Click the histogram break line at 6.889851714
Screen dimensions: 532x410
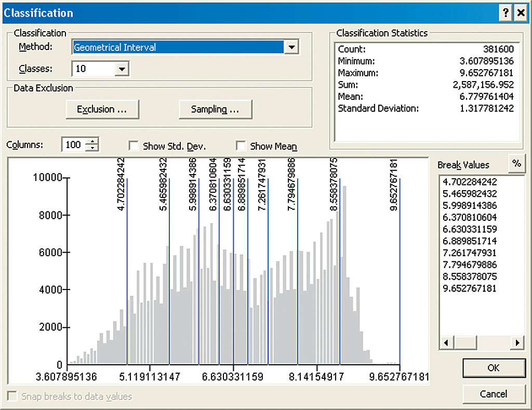(x=248, y=272)
